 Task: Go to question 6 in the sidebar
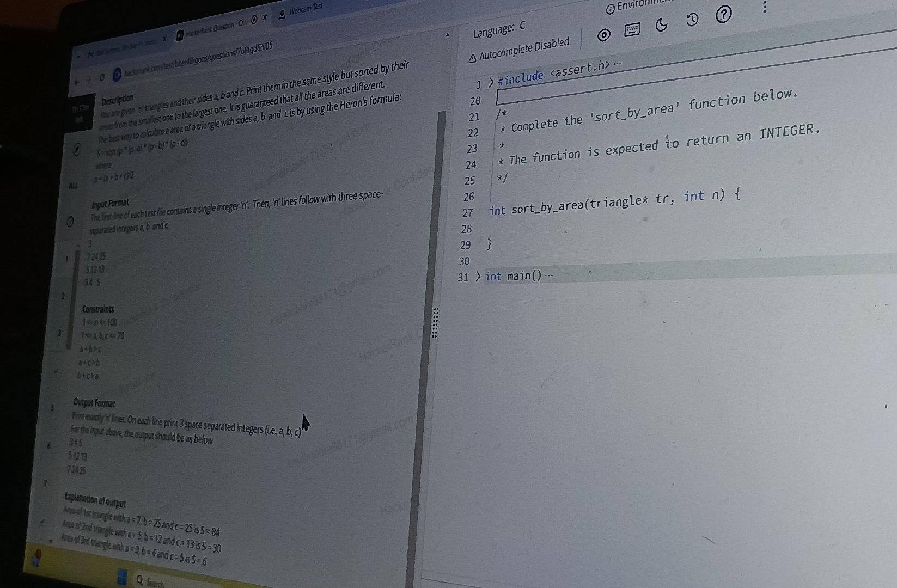[48, 444]
